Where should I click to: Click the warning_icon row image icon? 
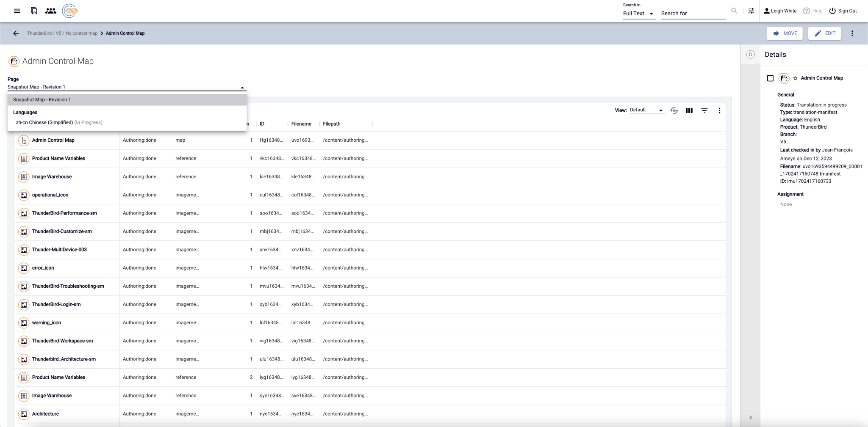(x=24, y=323)
